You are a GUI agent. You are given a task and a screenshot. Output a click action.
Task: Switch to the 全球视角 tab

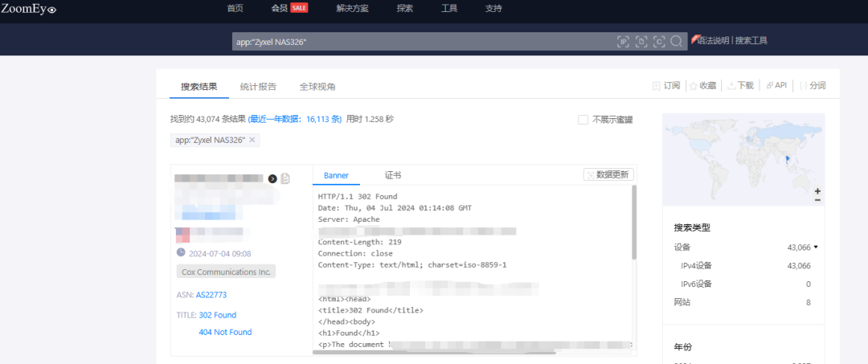pos(317,87)
